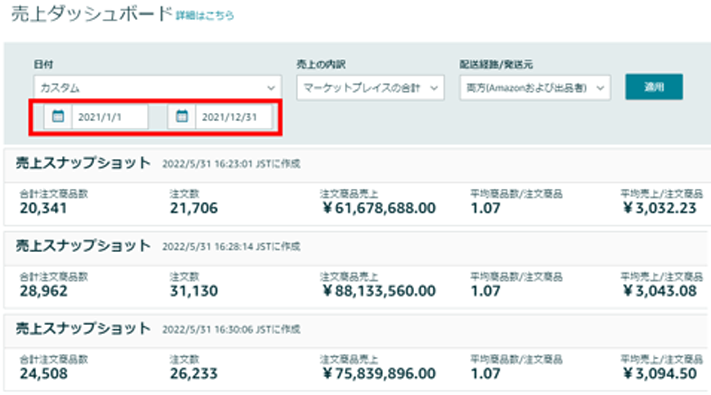Click the start date field 2021/1/1
Image resolution: width=711 pixels, height=395 pixels.
(x=110, y=117)
